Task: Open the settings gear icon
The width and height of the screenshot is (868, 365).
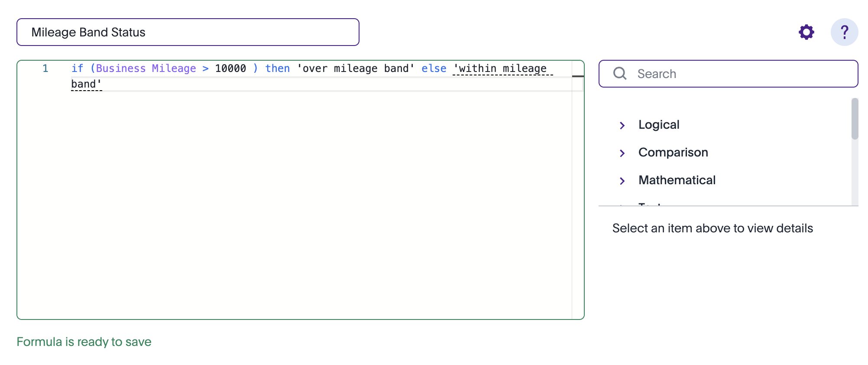Action: 806,32
